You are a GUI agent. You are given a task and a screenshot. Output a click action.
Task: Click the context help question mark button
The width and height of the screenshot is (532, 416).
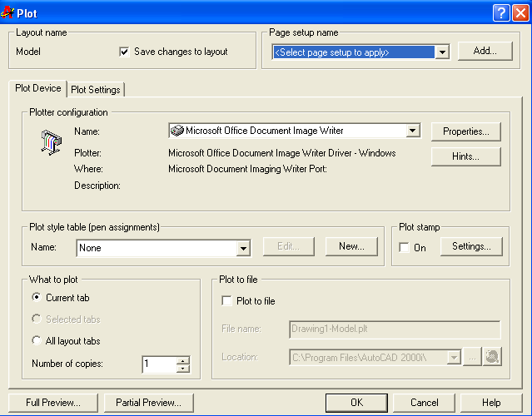pyautogui.click(x=500, y=12)
